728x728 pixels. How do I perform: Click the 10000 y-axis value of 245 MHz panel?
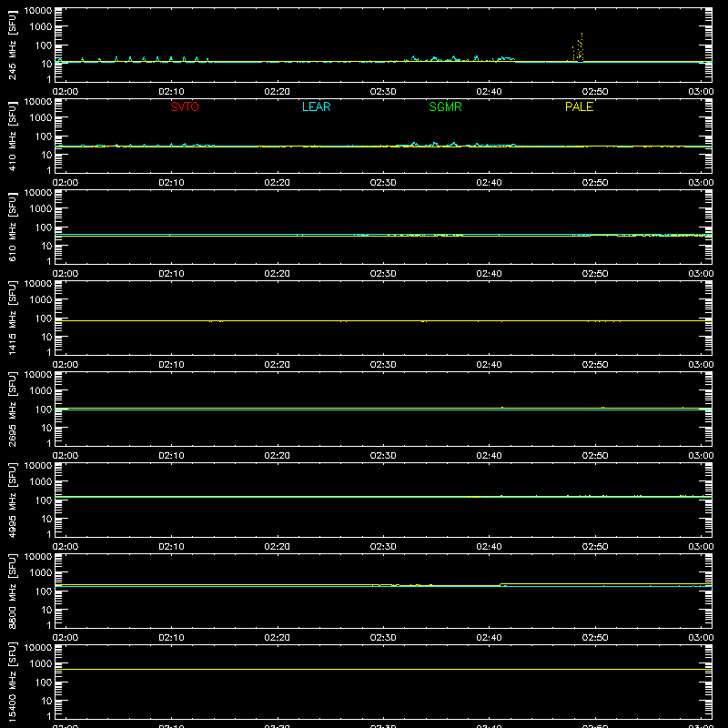coord(38,11)
